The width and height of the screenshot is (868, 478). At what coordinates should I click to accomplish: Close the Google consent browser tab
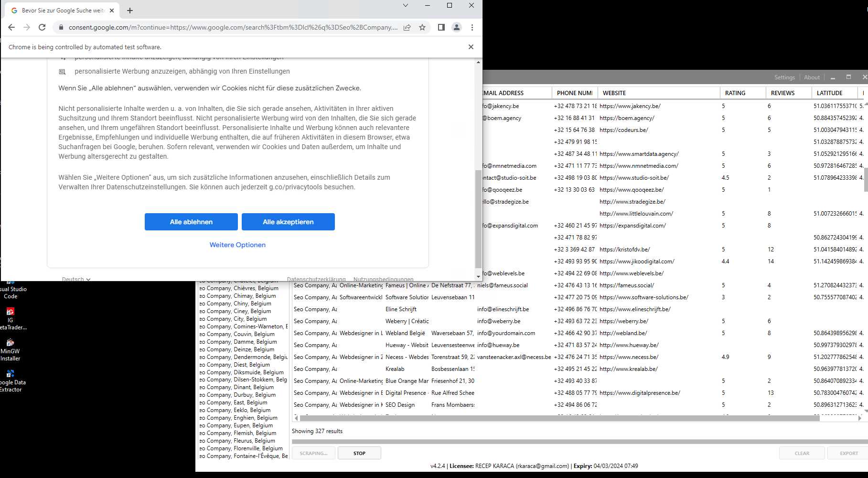[x=112, y=11]
